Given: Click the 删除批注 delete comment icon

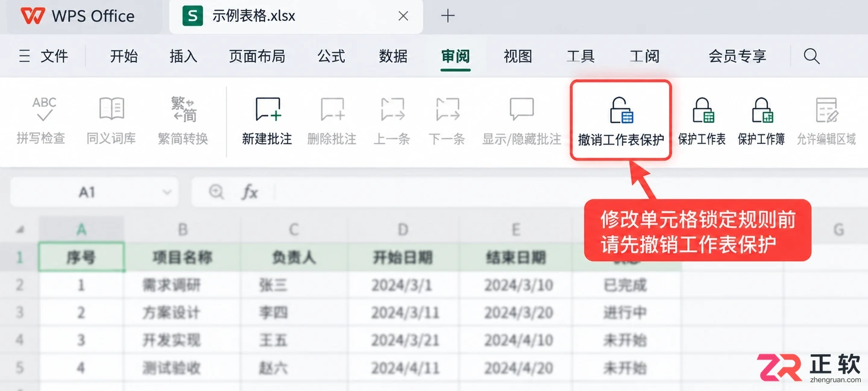Looking at the screenshot, I should [332, 109].
